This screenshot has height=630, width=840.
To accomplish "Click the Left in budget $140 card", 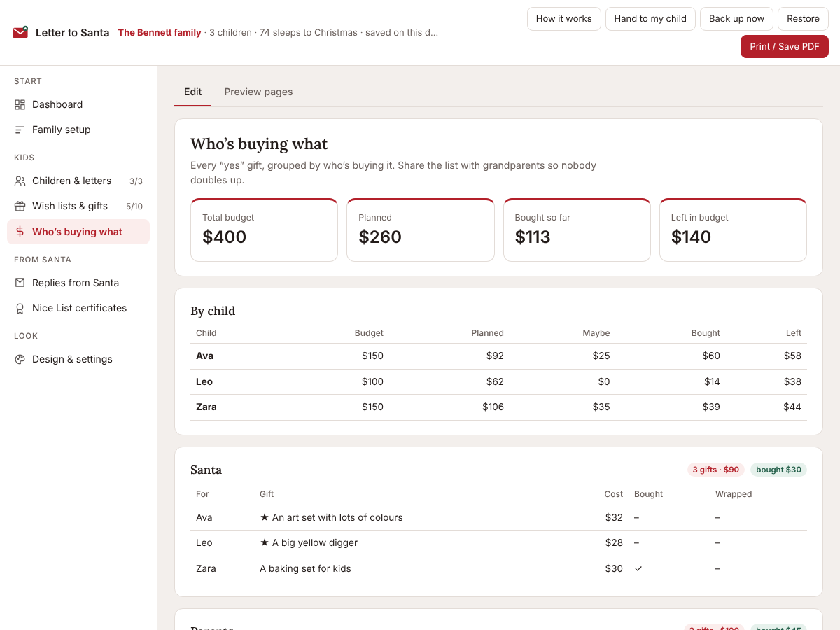I will [x=733, y=230].
